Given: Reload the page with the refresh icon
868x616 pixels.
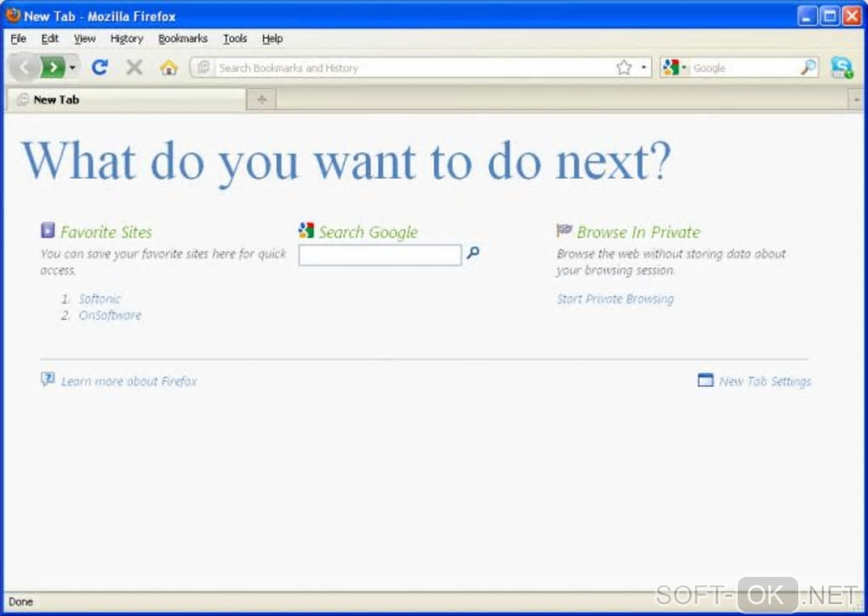Looking at the screenshot, I should 100,67.
